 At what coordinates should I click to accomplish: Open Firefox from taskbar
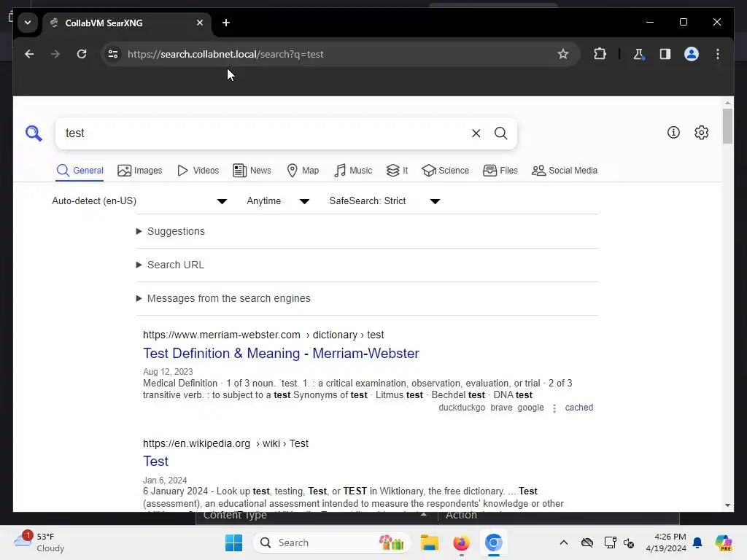coord(461,542)
